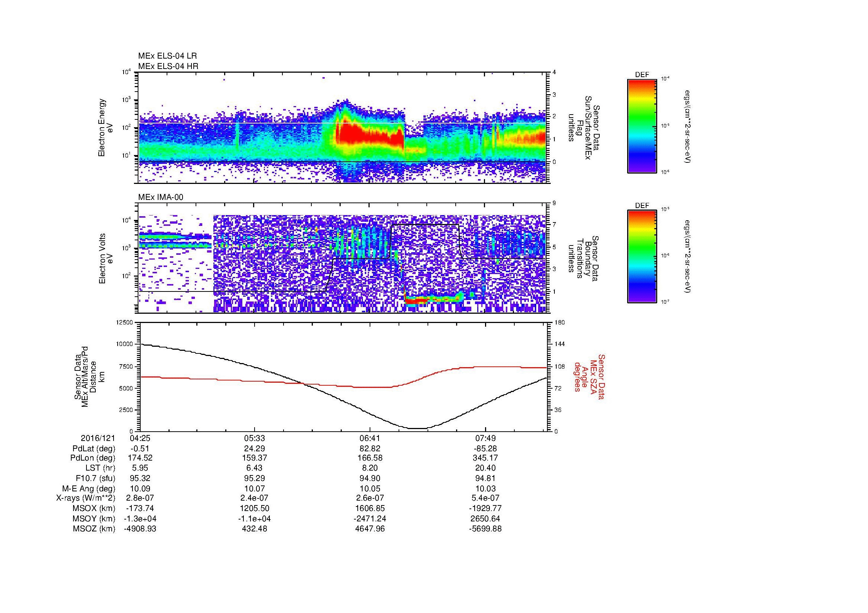Image resolution: width=868 pixels, height=613 pixels.
Task: Click the '180' SZA axis tick
Action: [x=559, y=322]
